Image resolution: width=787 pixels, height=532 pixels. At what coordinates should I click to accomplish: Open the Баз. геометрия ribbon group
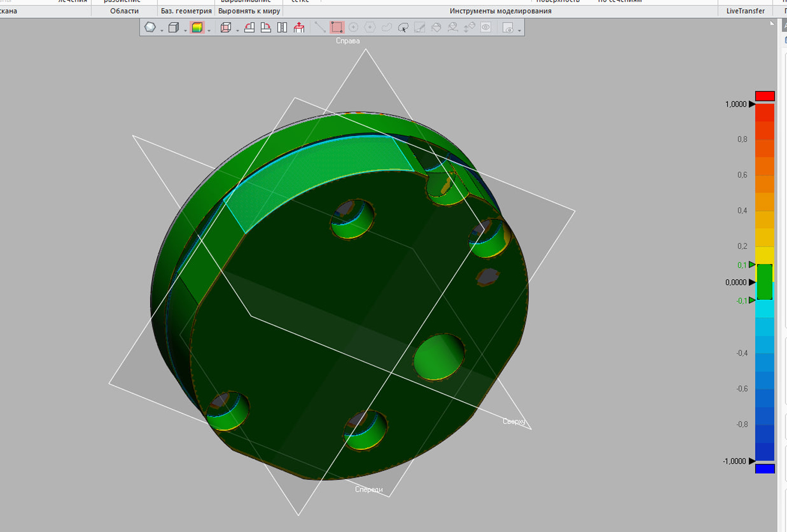point(186,11)
